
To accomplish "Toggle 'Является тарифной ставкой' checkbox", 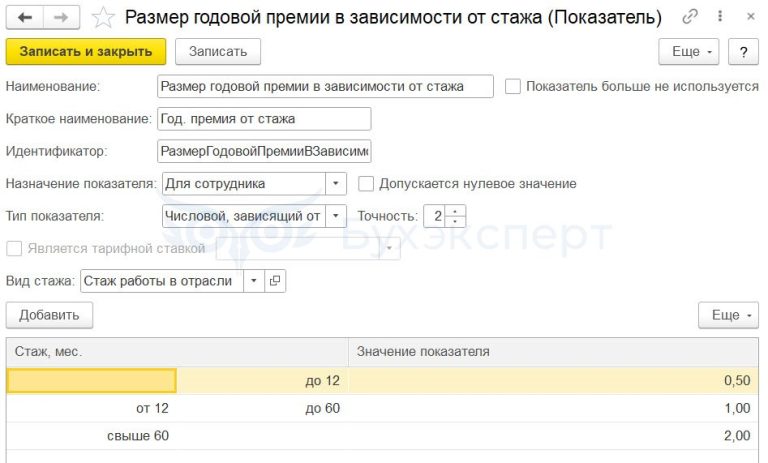I will (x=14, y=249).
